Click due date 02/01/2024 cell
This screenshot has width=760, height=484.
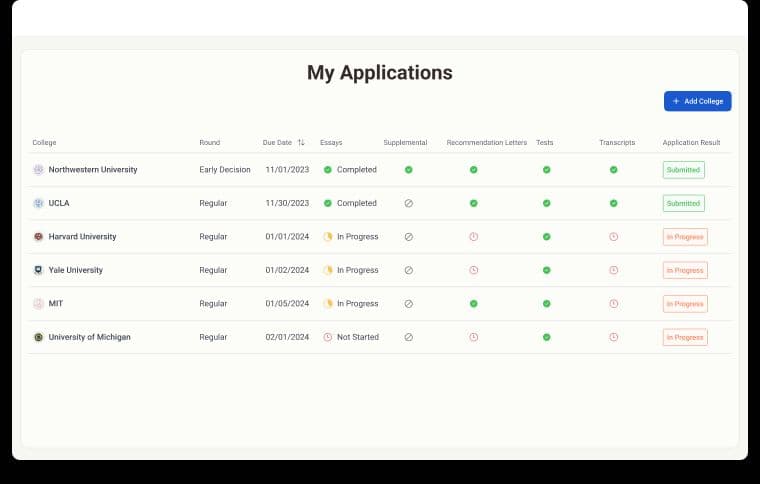[x=287, y=337]
